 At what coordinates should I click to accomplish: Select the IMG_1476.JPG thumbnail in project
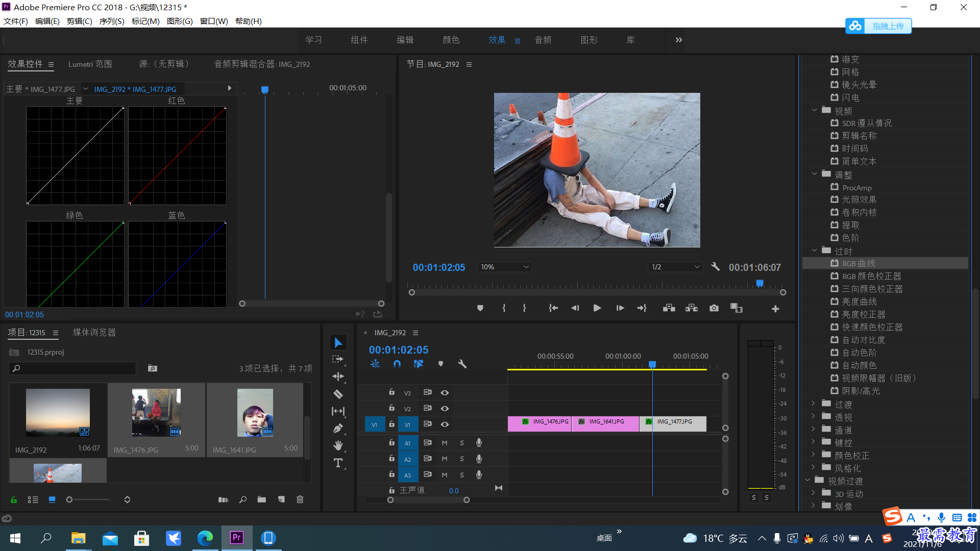click(156, 413)
